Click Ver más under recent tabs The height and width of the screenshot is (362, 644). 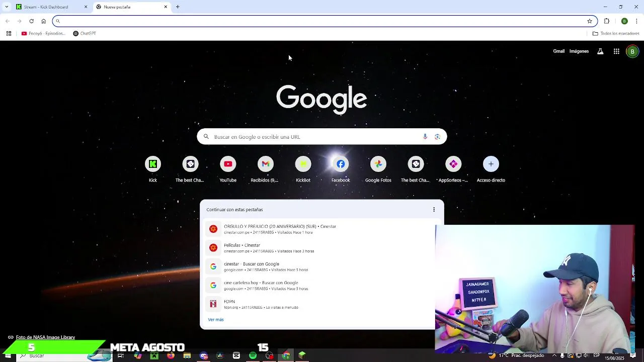[216, 320]
